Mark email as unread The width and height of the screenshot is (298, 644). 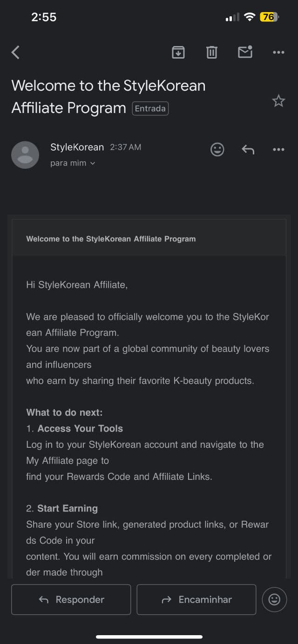tap(245, 52)
